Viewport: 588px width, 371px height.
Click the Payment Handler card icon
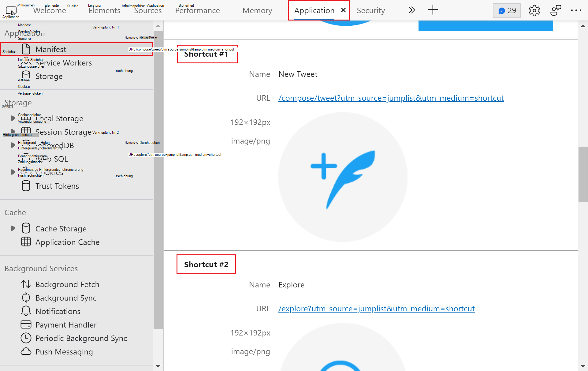point(26,324)
